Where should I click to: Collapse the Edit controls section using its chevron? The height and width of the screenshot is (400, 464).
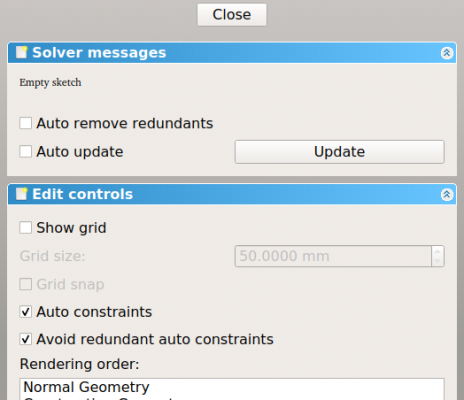(x=447, y=194)
